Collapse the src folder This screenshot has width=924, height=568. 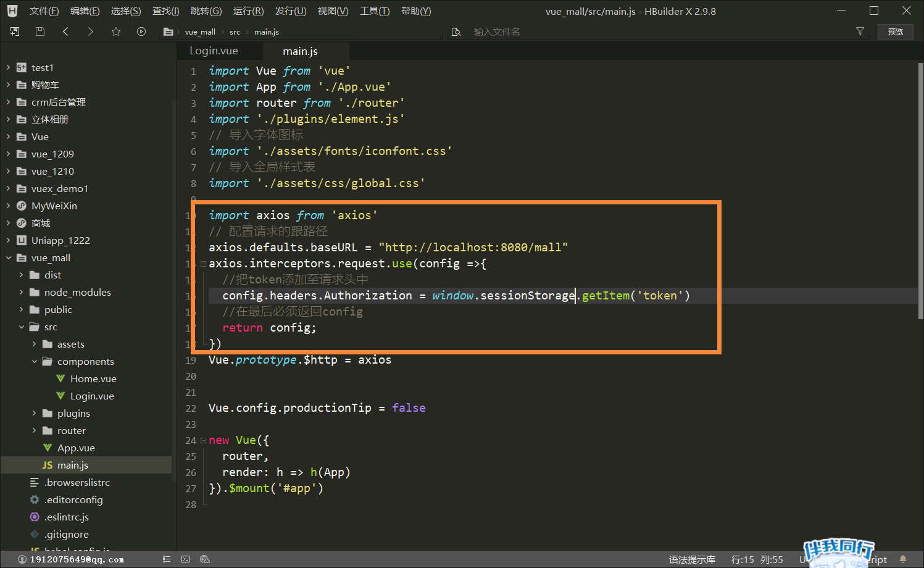pos(21,327)
